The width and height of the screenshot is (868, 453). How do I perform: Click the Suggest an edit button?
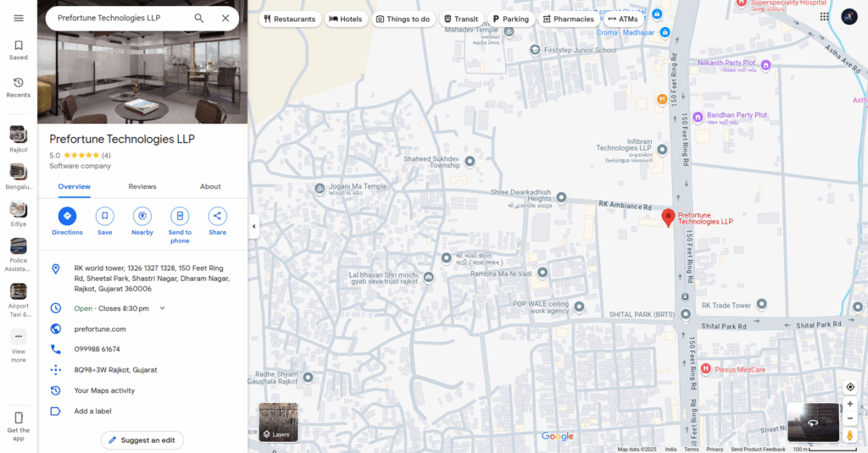(x=142, y=440)
